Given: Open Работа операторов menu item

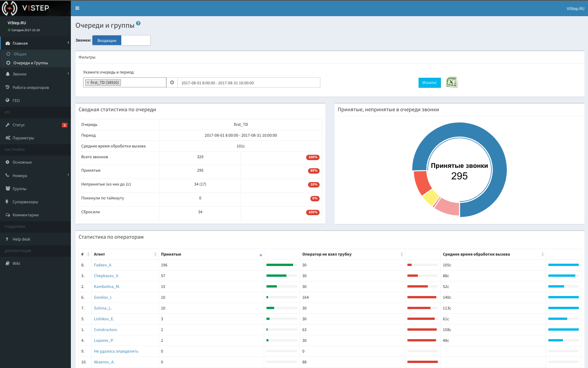Looking at the screenshot, I should coord(31,87).
